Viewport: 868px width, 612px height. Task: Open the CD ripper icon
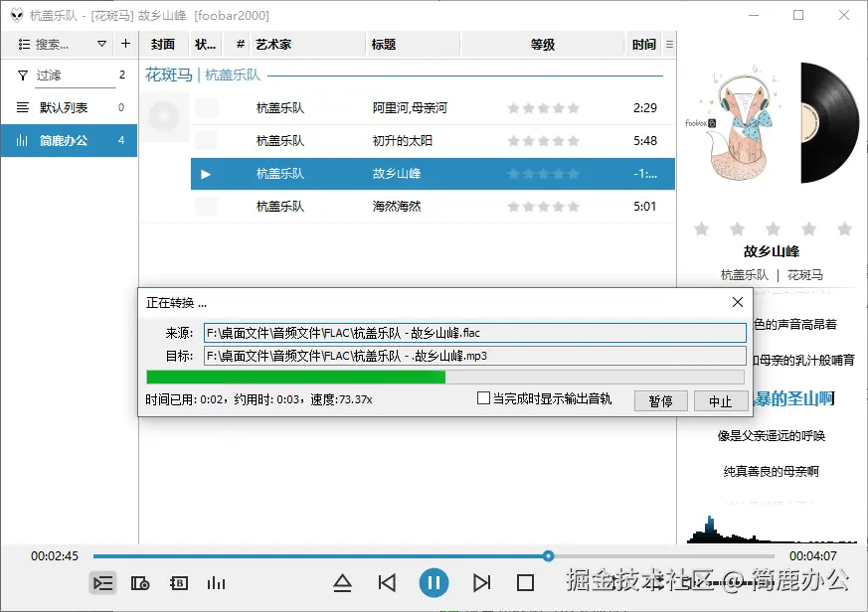(x=141, y=583)
